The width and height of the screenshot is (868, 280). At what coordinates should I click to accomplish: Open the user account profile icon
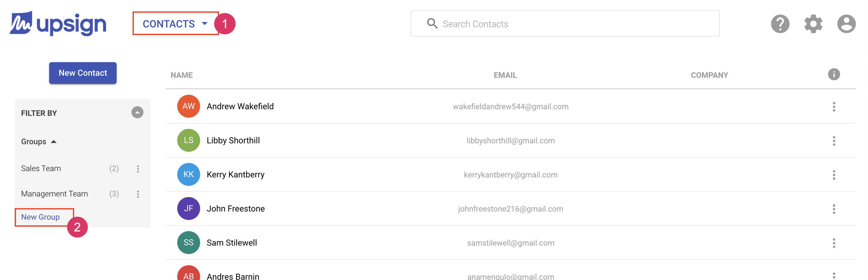846,24
